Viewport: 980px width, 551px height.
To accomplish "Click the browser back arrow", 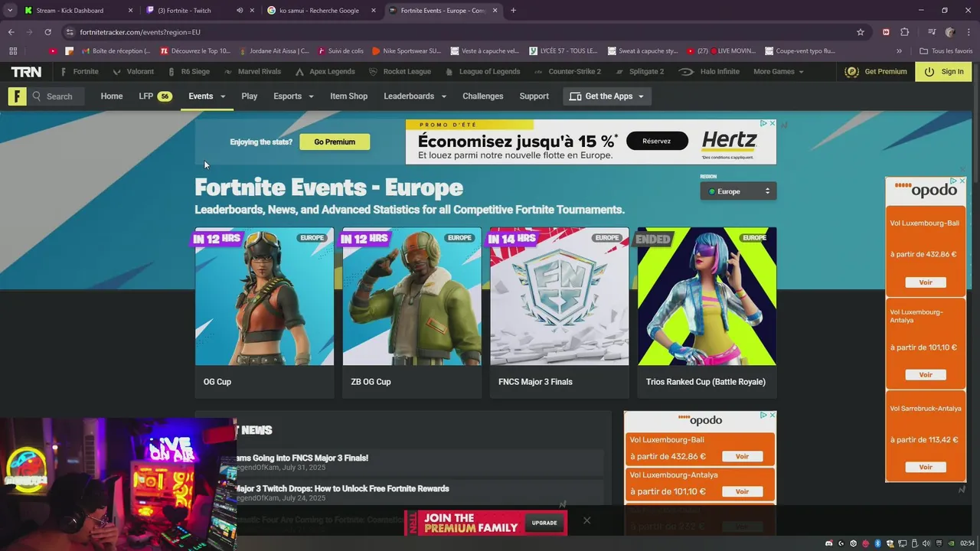I will tap(11, 32).
